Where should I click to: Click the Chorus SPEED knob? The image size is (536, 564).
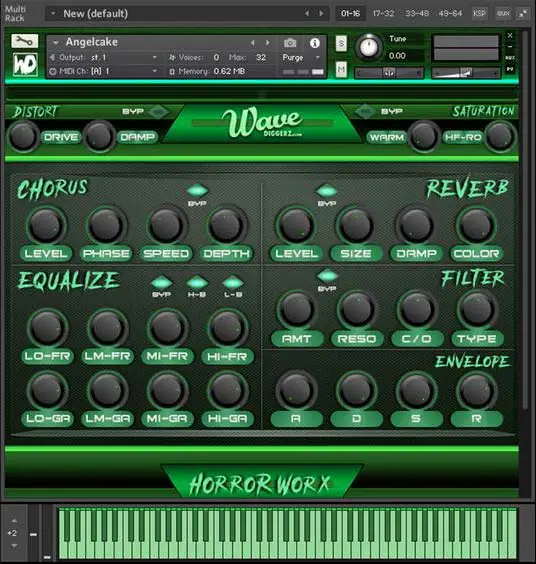166,226
